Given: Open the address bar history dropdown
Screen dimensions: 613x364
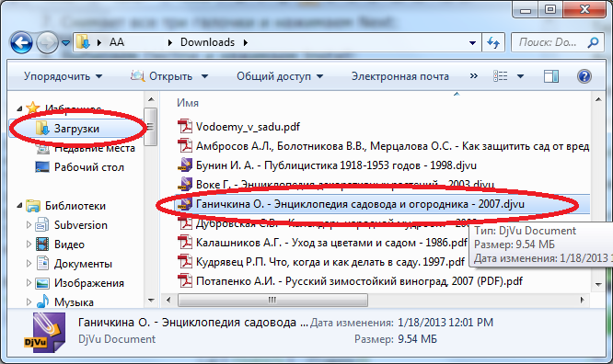Looking at the screenshot, I should [x=472, y=42].
